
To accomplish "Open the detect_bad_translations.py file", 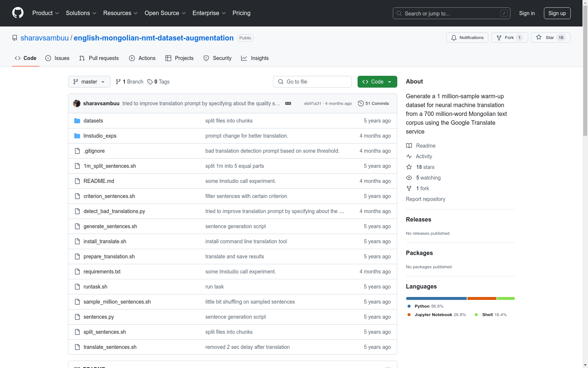I will [x=114, y=211].
